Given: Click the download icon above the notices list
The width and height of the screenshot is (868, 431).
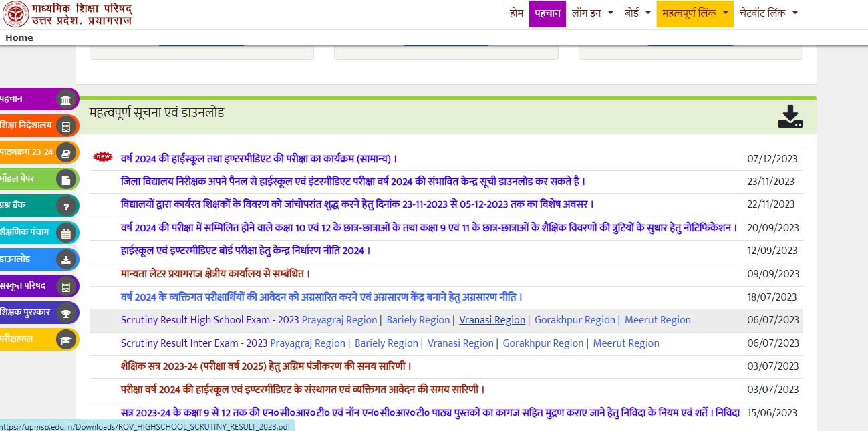Looking at the screenshot, I should click(790, 116).
